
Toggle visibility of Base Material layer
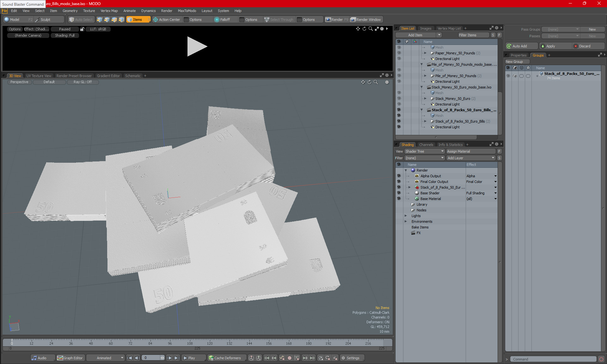(x=399, y=199)
